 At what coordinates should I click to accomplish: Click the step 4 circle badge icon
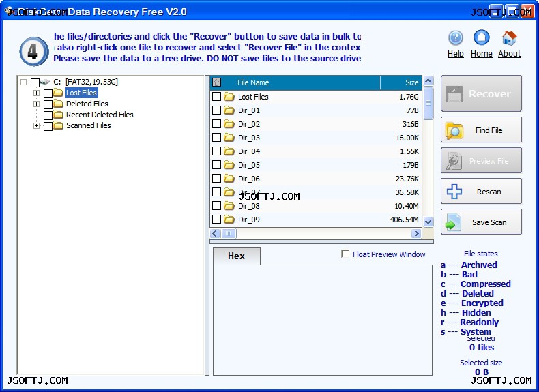click(33, 52)
